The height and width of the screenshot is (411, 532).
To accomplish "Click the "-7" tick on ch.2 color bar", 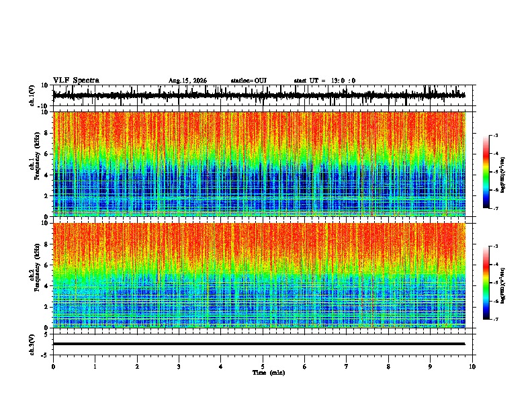I will pos(495,320).
